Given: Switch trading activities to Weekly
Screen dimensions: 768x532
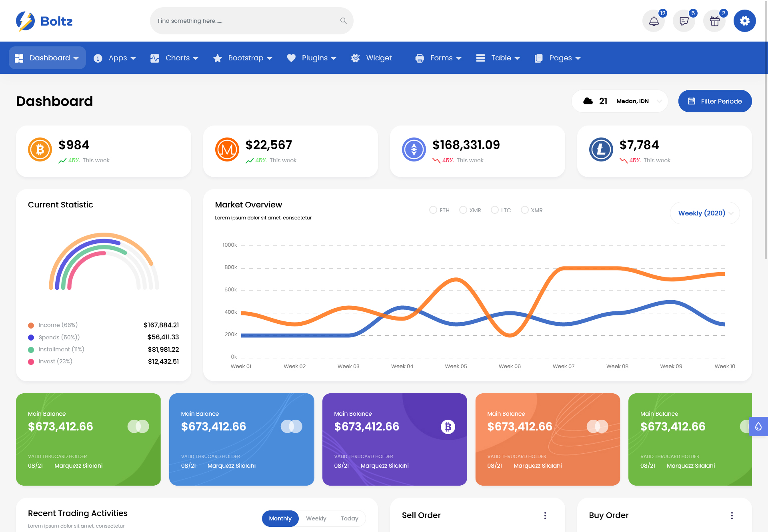Looking at the screenshot, I should [x=316, y=518].
